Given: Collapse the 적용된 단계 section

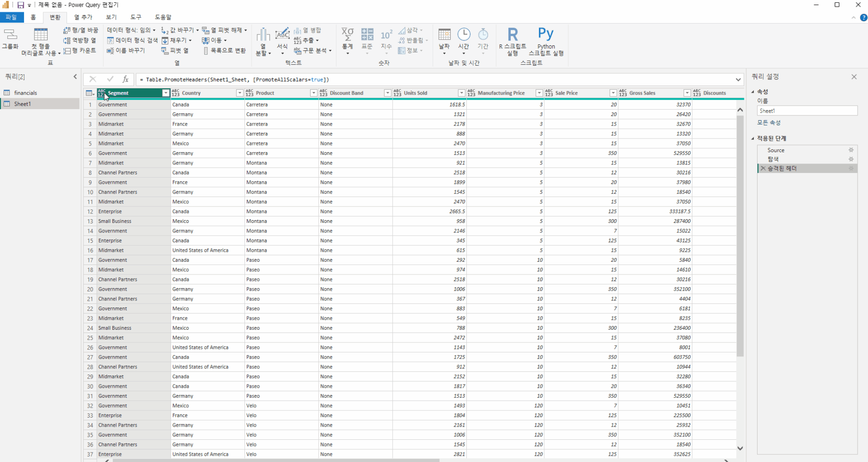Looking at the screenshot, I should point(753,139).
